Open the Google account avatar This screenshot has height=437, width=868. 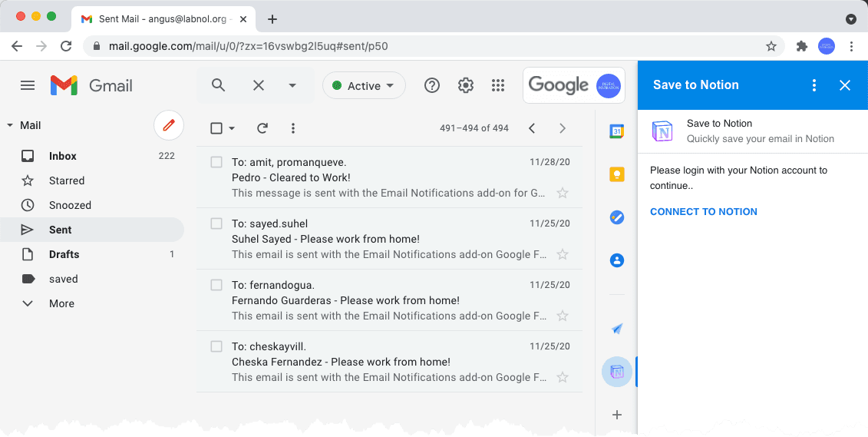coord(609,85)
